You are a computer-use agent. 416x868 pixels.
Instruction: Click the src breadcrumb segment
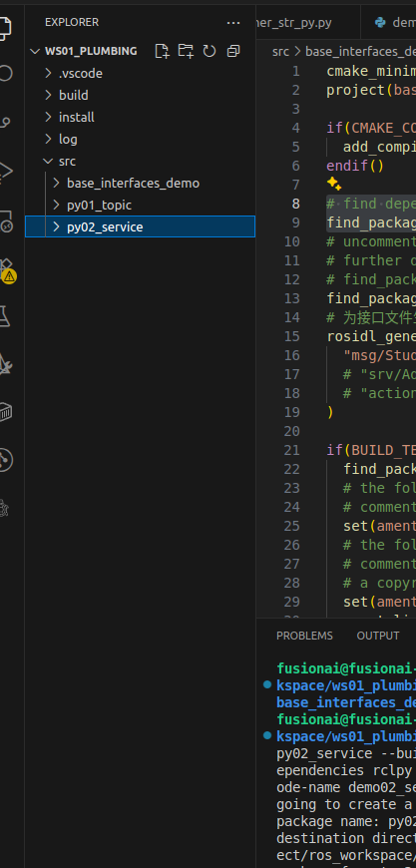(x=280, y=52)
